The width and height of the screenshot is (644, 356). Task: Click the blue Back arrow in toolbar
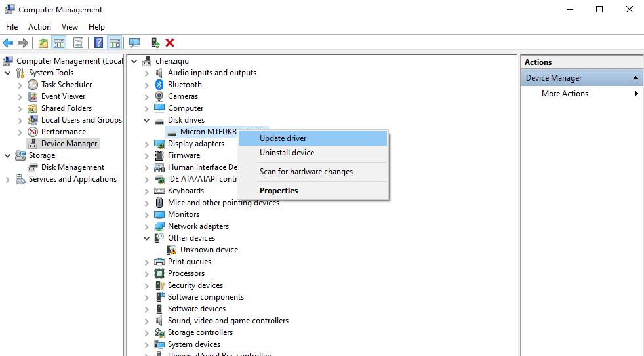coord(8,43)
